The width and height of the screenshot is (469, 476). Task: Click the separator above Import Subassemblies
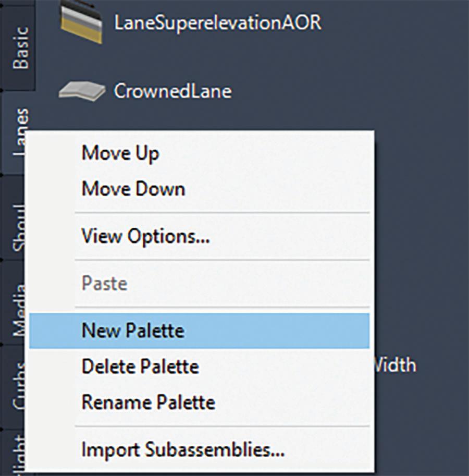pos(222,426)
